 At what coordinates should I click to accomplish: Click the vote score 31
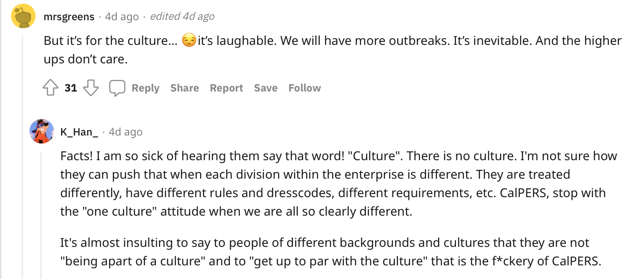pyautogui.click(x=71, y=88)
